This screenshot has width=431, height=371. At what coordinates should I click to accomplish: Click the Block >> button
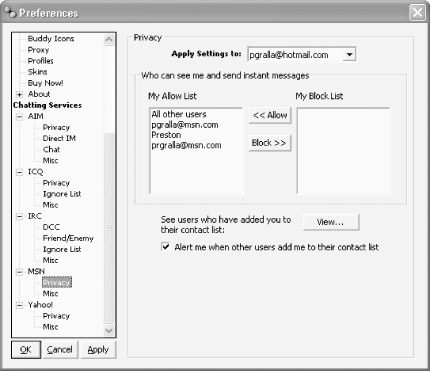click(270, 143)
